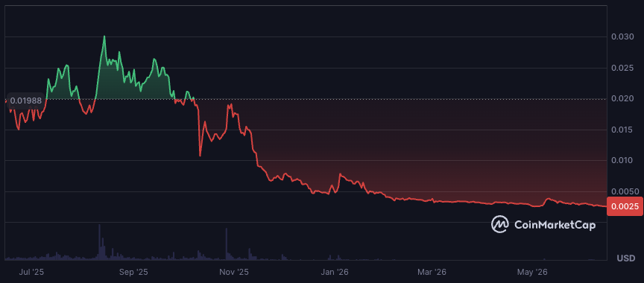Click the May '26 date label
Viewport: 644px width, 283px height.
[x=532, y=272]
